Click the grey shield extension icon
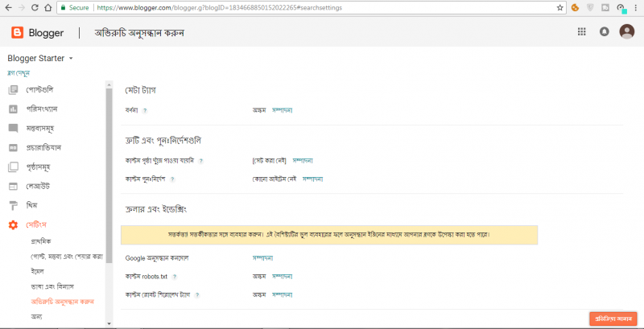Viewport: 644px width, 329px height. coord(590,7)
